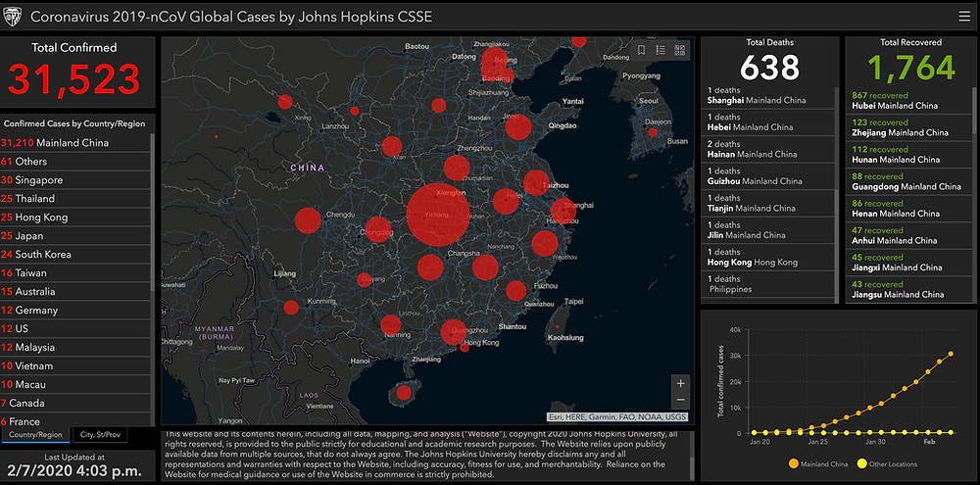Screen dimensions: 980x485
Task: Select the 25 Thailand row
Action: (x=75, y=198)
